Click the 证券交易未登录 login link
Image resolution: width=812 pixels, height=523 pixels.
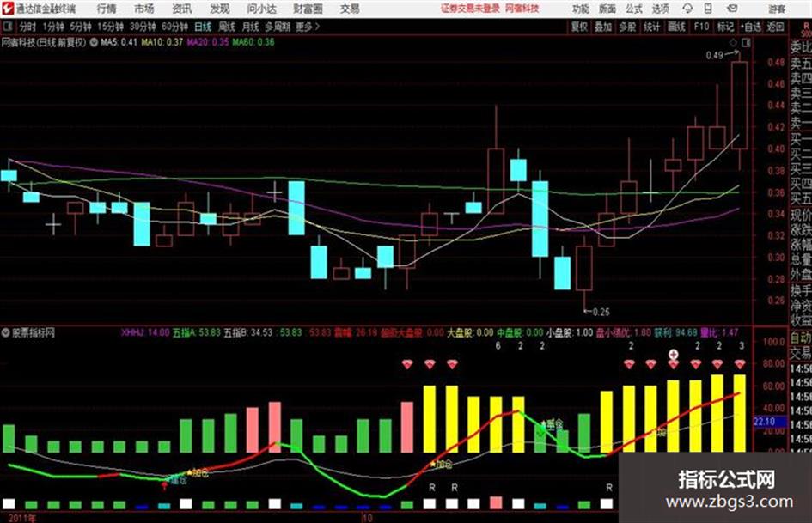[470, 9]
